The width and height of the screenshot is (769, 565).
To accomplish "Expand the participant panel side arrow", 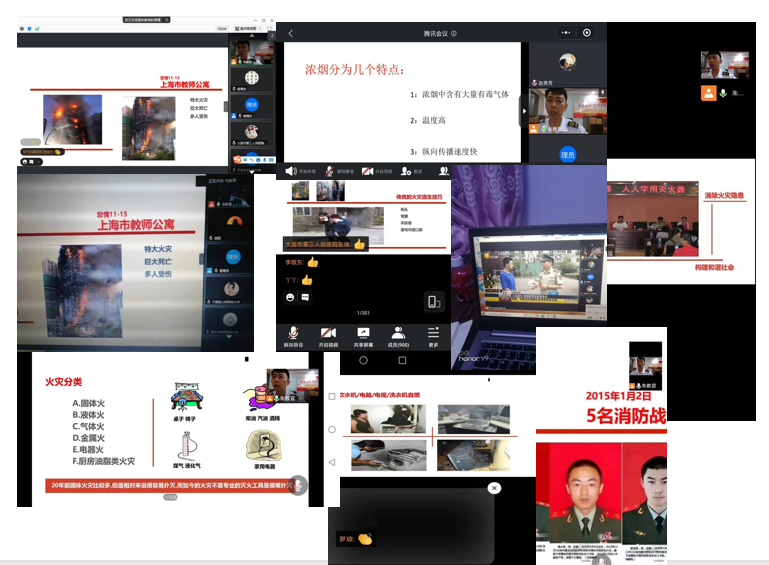I will pos(523,110).
